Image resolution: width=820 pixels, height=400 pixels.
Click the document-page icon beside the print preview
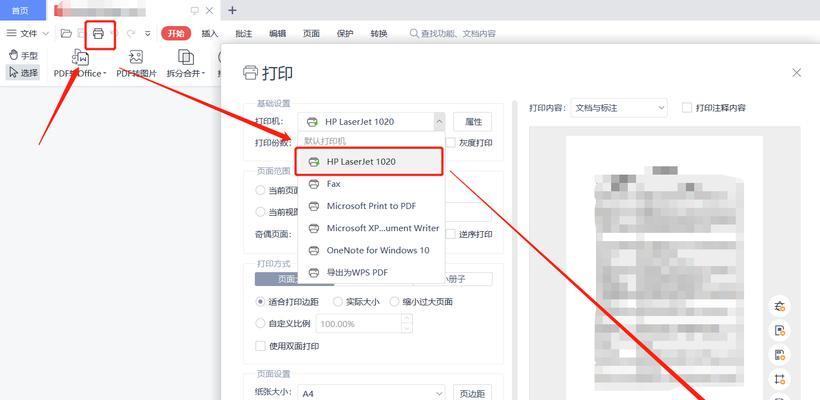point(780,331)
